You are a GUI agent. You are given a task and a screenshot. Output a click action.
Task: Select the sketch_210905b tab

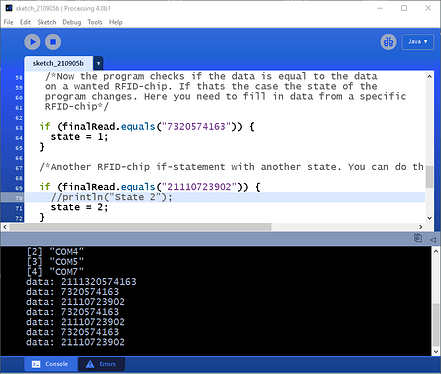(x=58, y=63)
